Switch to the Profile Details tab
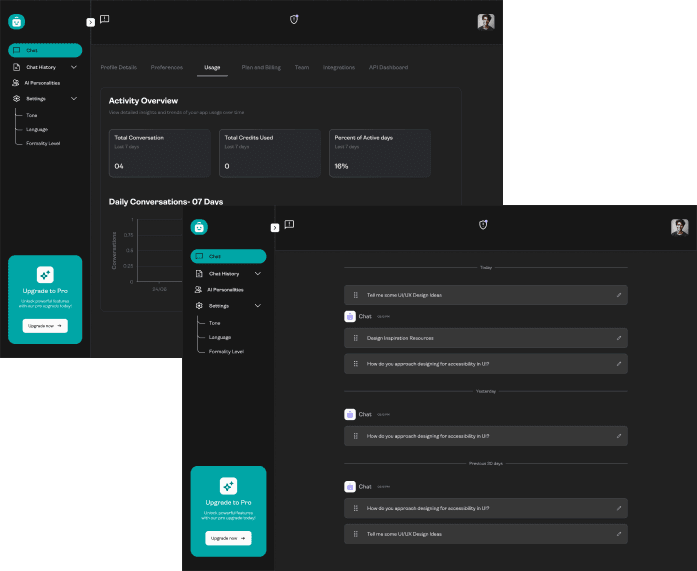Screen dimensions: 697x571 [119, 68]
